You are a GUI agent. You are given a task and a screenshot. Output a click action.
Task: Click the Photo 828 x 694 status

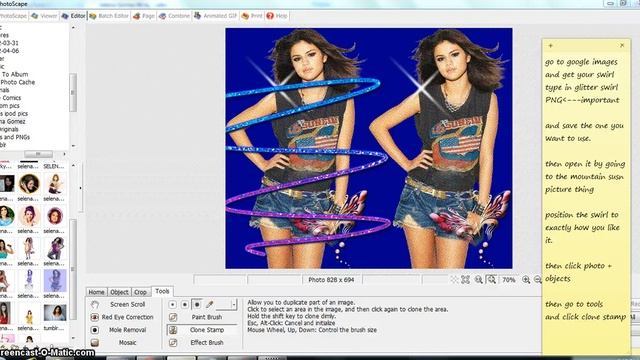[x=331, y=280]
